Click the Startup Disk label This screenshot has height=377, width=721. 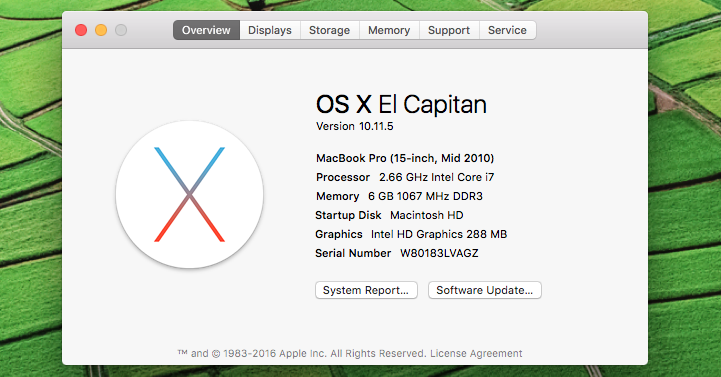point(348,215)
